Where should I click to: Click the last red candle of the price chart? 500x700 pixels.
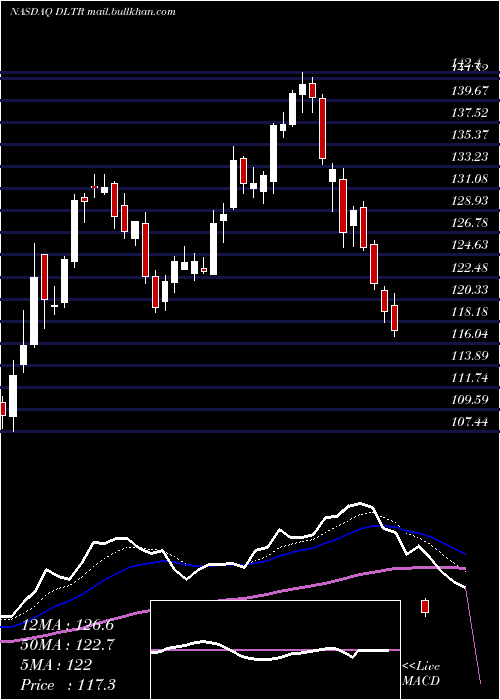[x=394, y=317]
